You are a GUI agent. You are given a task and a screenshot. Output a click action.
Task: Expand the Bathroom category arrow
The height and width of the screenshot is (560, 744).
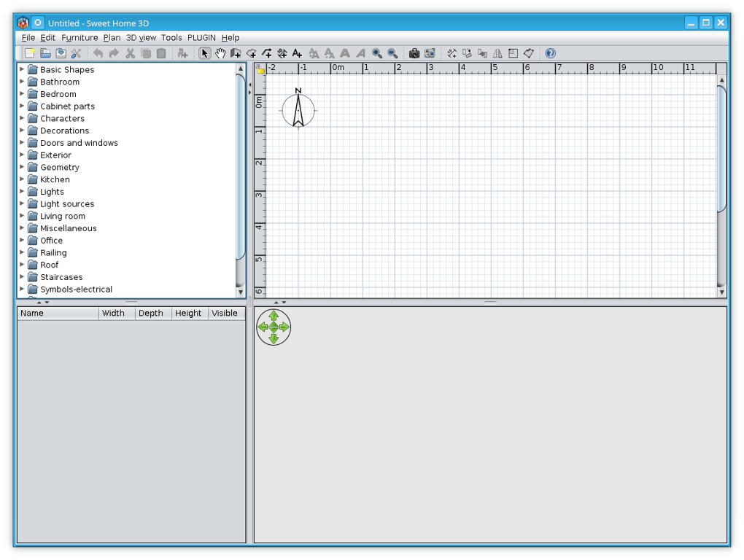point(22,81)
